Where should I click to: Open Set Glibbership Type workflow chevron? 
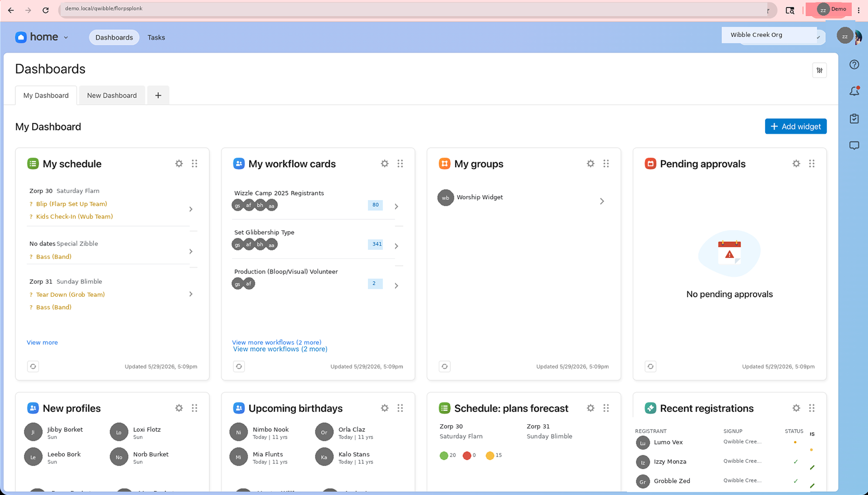tap(397, 246)
